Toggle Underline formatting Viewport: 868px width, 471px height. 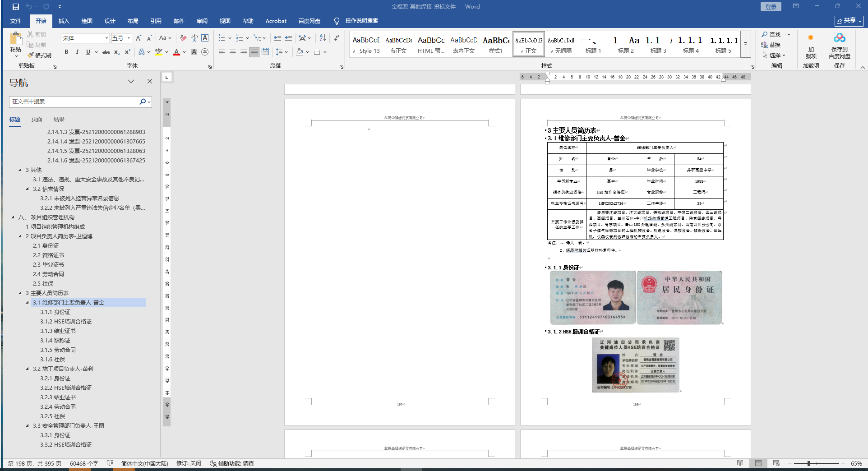pos(88,52)
